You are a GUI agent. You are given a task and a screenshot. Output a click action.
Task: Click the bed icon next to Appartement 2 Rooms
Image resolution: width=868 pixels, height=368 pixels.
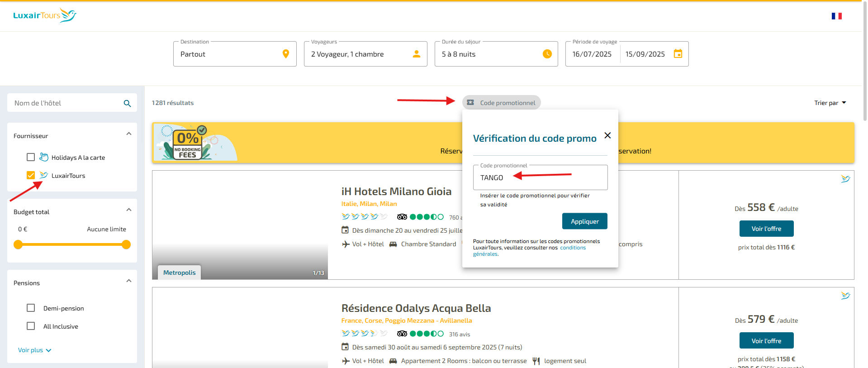pyautogui.click(x=393, y=361)
